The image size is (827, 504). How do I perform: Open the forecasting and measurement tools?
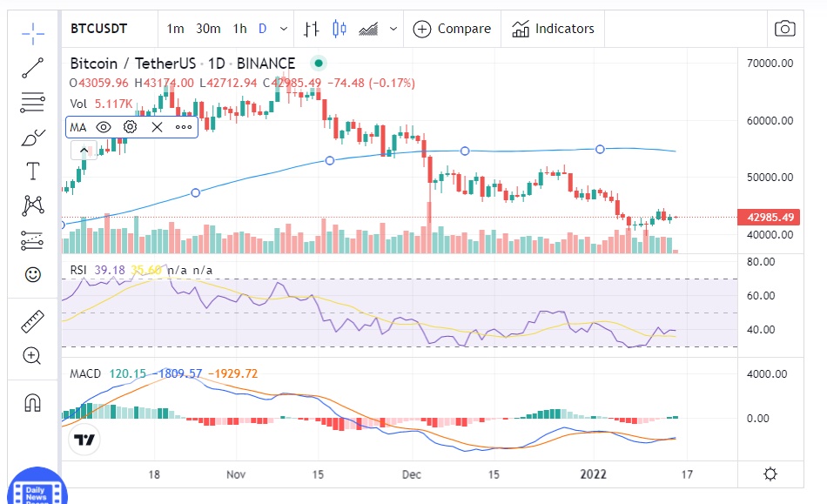(x=33, y=240)
